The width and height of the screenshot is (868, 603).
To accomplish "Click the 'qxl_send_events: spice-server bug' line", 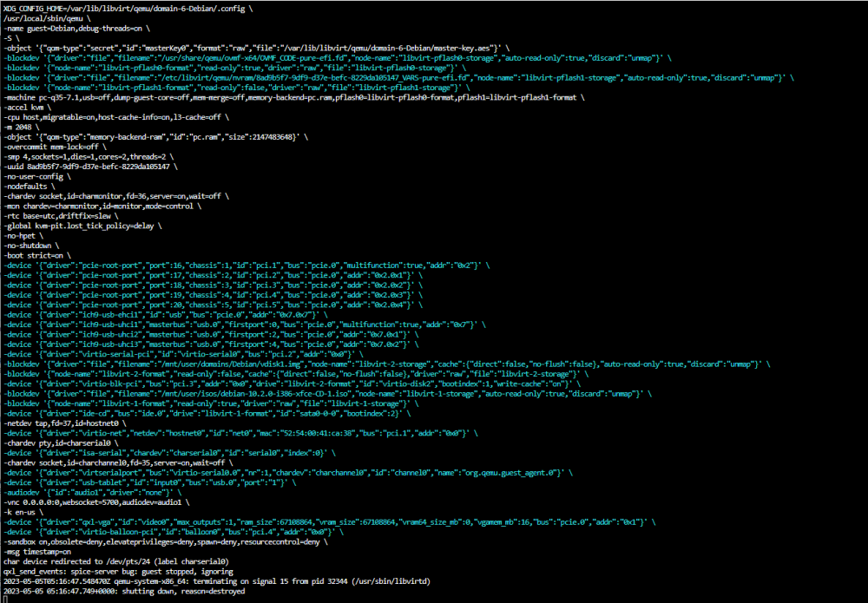I will [118, 572].
